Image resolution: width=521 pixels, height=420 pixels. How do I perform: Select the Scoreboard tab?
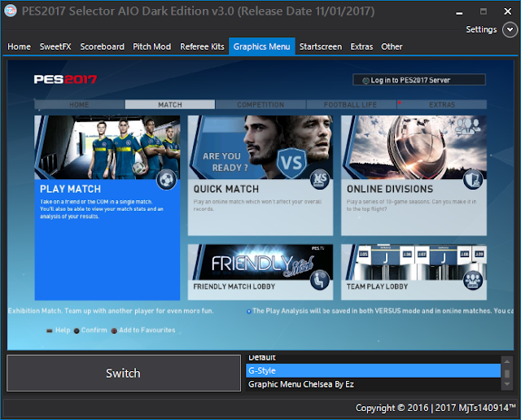tap(102, 46)
